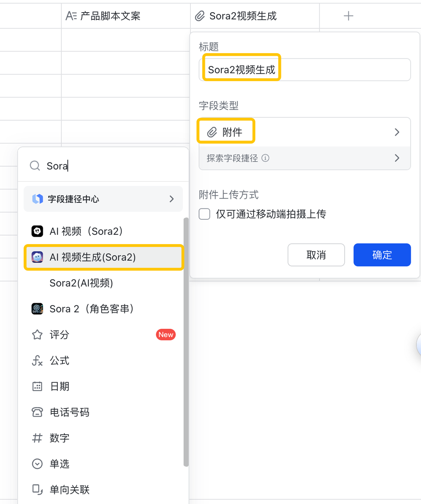Select the 公式 field type

point(103,360)
